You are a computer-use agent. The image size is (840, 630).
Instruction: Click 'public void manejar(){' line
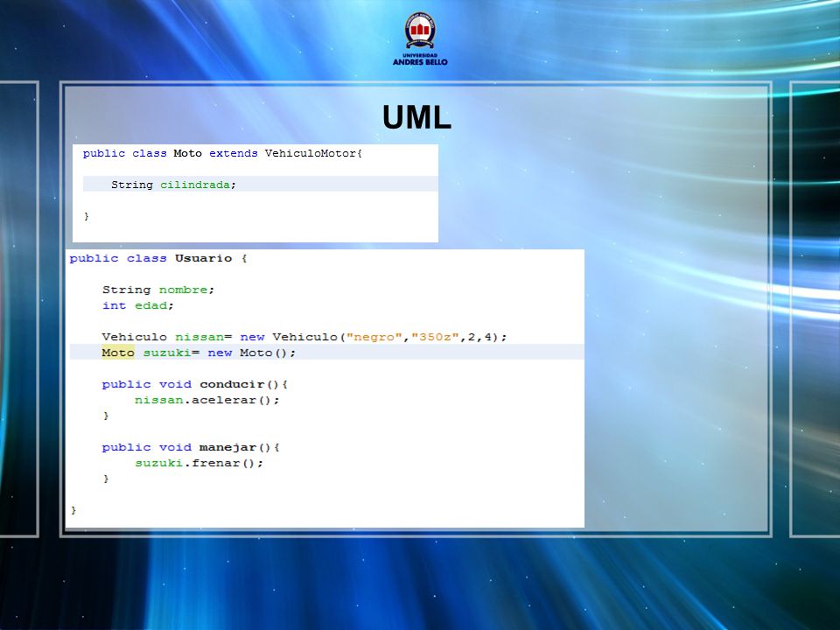[191, 447]
